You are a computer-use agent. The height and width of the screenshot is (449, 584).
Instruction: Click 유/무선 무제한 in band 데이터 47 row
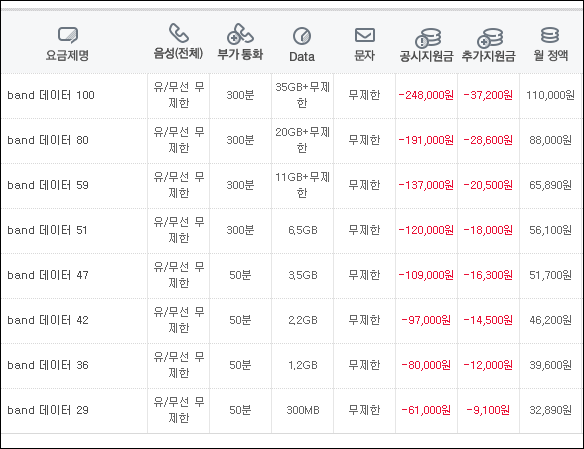pos(179,276)
